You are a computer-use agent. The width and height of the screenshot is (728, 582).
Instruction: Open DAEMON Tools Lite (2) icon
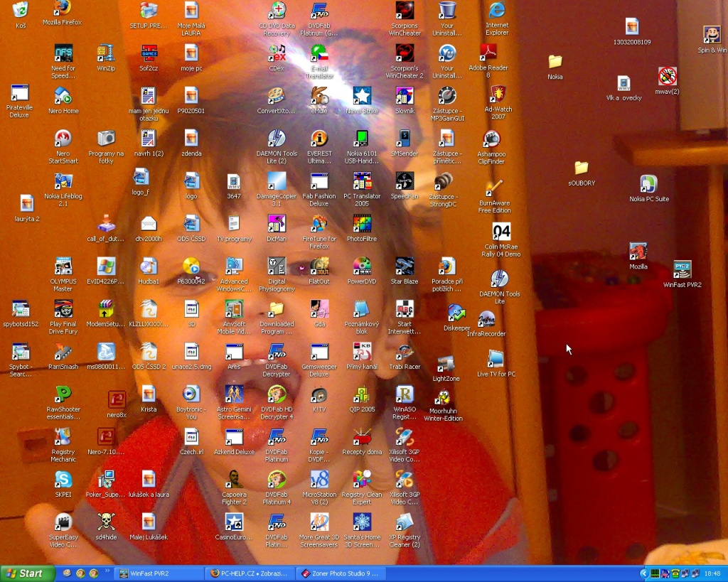coord(277,146)
